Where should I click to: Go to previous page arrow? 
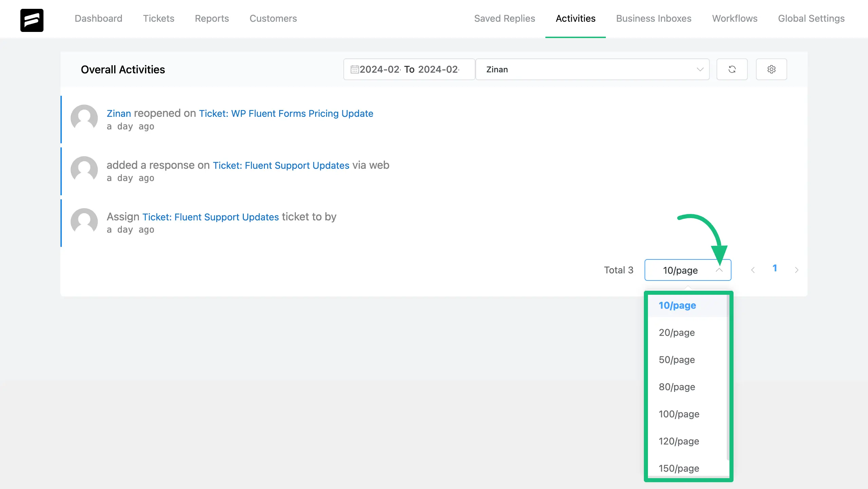753,270
